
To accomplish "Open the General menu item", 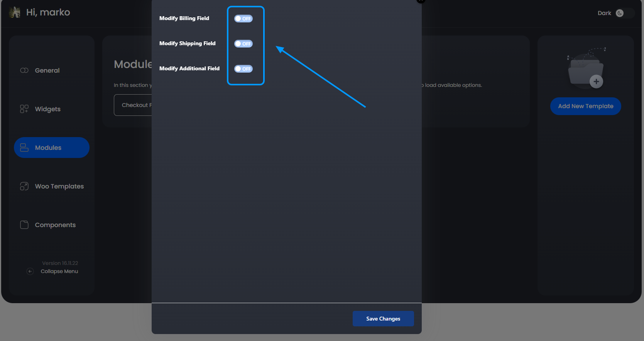I will click(52, 70).
